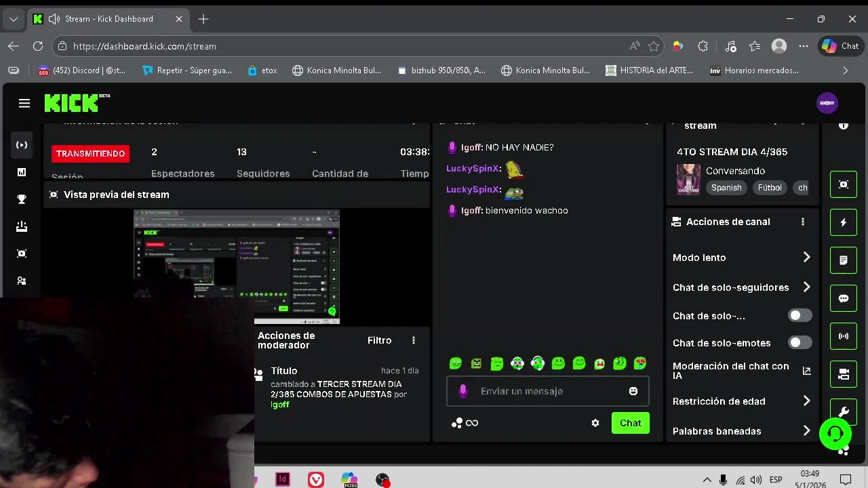This screenshot has height=488, width=868.
Task: Click LuckySpinX username on the yellow-emote chat message
Action: tap(473, 168)
